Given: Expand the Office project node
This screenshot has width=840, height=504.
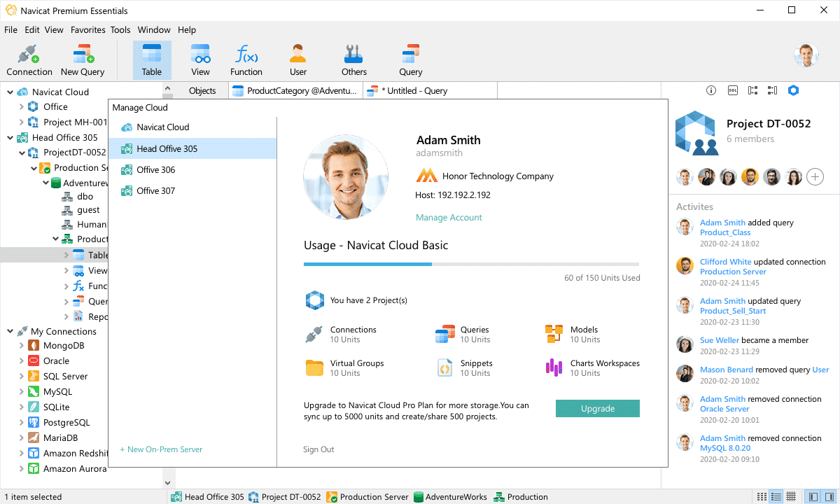Looking at the screenshot, I should coord(21,107).
